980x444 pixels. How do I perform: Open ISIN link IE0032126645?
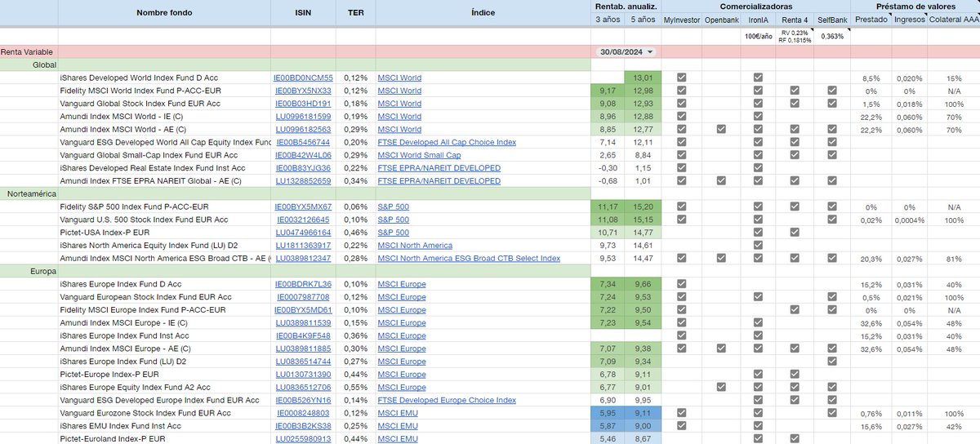(303, 220)
